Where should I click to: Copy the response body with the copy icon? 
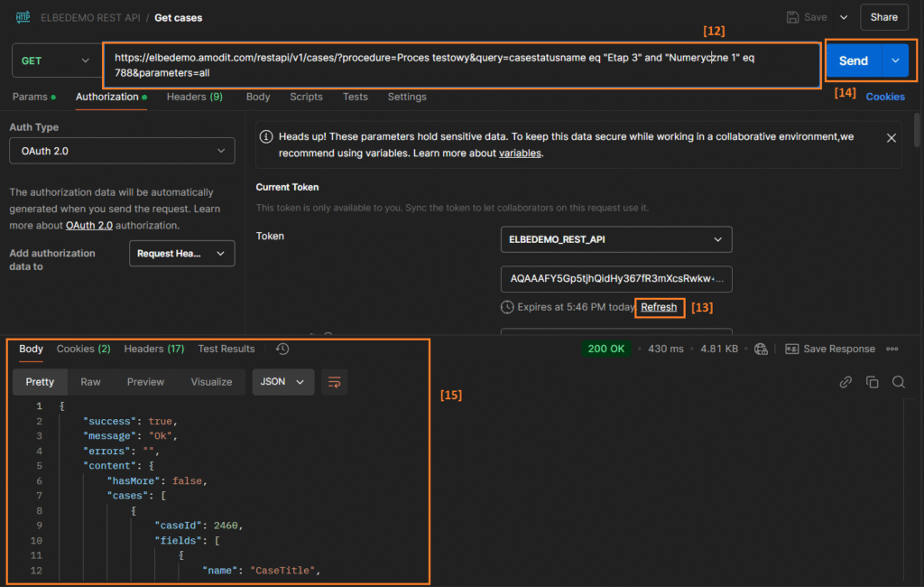(873, 382)
